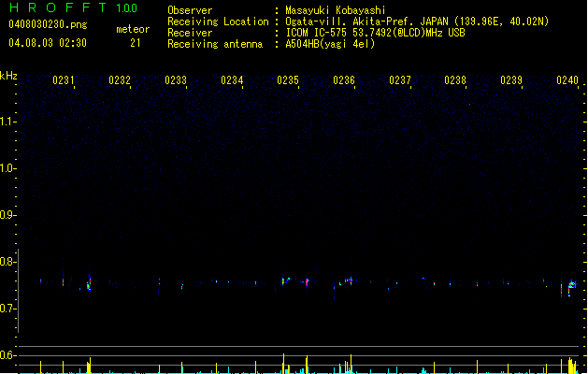The height and width of the screenshot is (374, 588).
Task: Select the filename 0408030230.png
Action: tap(48, 24)
